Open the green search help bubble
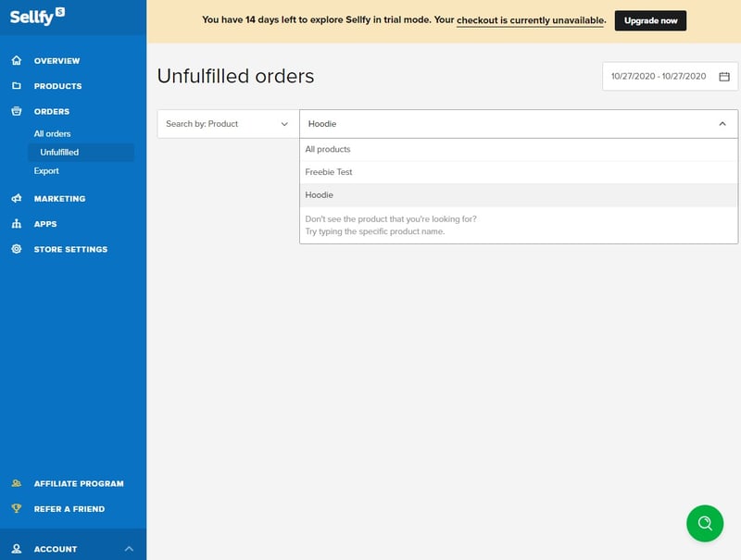Screen dimensions: 741x560 [x=705, y=523]
